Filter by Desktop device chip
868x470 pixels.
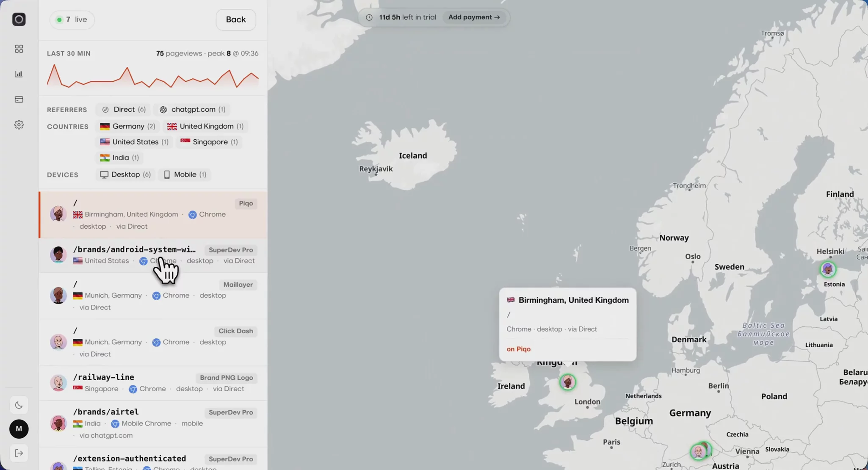pyautogui.click(x=125, y=175)
